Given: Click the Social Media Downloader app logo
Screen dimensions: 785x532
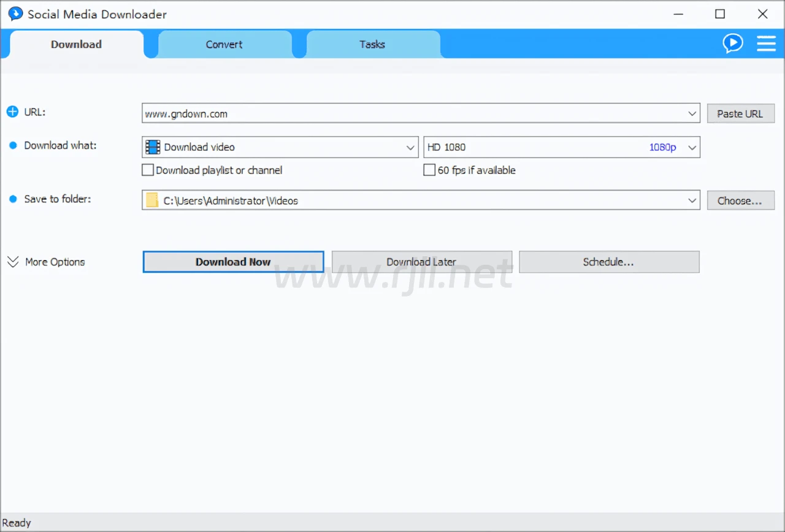Looking at the screenshot, I should pyautogui.click(x=15, y=14).
